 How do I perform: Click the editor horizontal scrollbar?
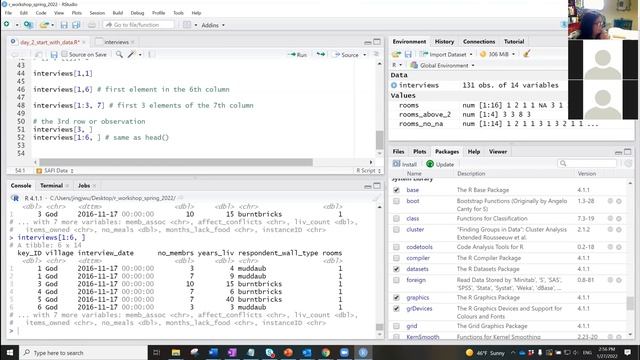[176, 162]
